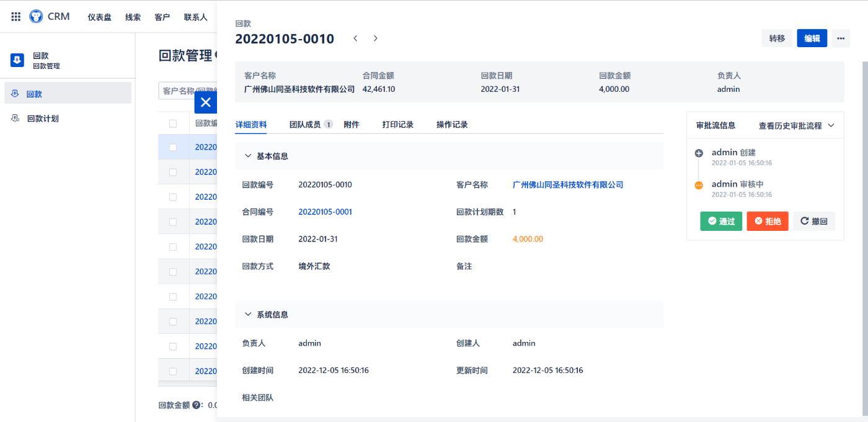The height and width of the screenshot is (422, 868).
Task: Toggle the select-all checkbox in table header
Action: (x=173, y=123)
